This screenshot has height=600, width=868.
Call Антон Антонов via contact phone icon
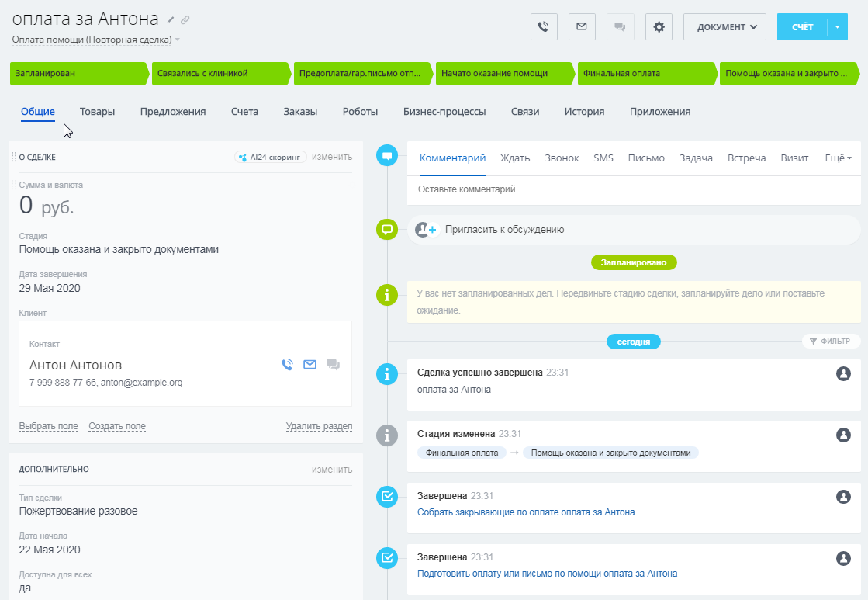[287, 364]
